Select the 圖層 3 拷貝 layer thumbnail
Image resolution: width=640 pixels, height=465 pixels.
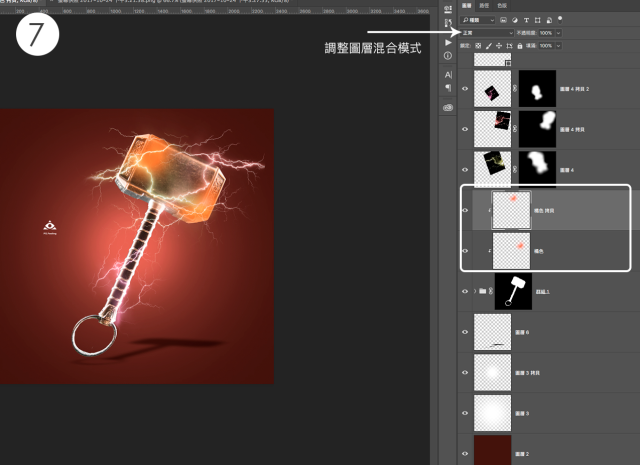[x=492, y=371]
